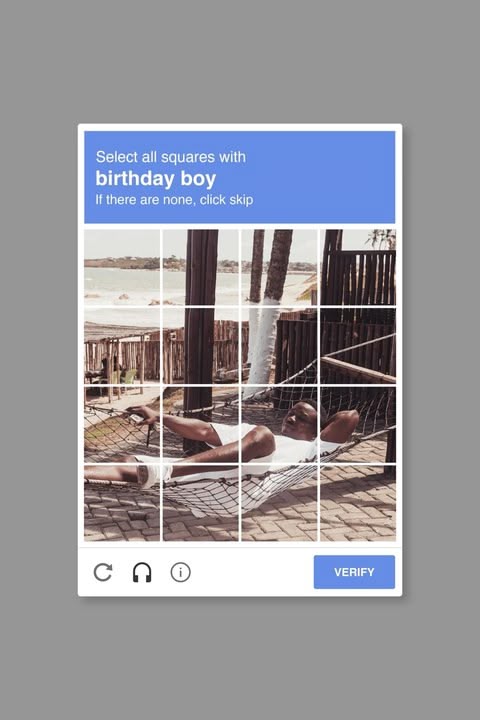Select the tile with hammock netting sagging over bricks
480x720 pixels.
[x=279, y=503]
